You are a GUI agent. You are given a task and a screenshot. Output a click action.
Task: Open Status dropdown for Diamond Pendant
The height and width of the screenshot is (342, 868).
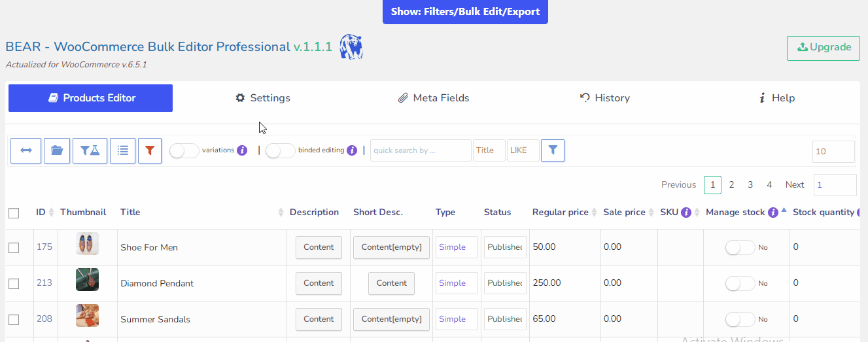[505, 283]
